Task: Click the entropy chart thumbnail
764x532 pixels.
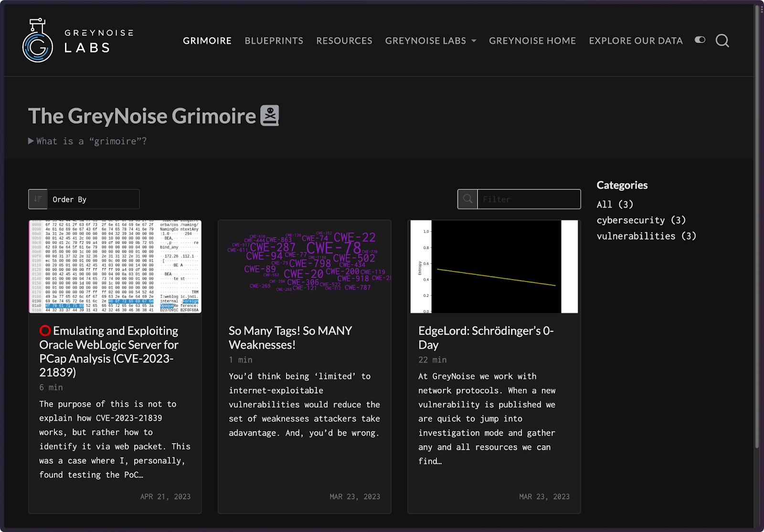Action: [494, 267]
